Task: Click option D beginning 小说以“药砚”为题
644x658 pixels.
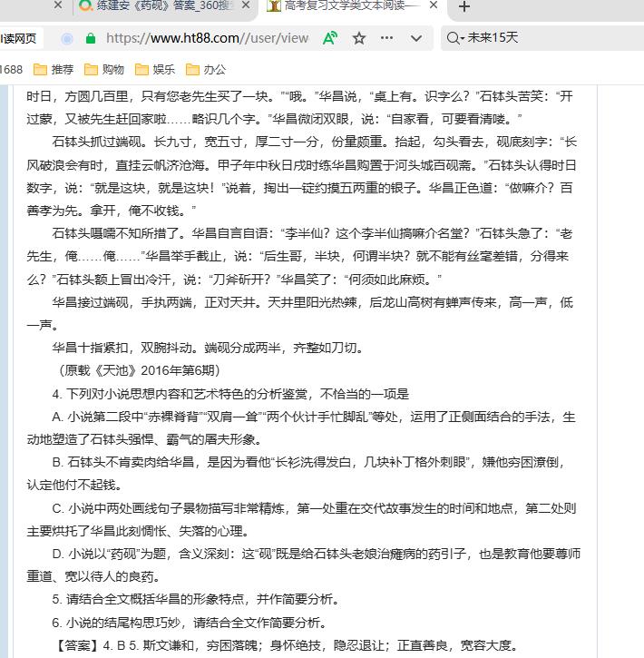Action: pyautogui.click(x=303, y=565)
